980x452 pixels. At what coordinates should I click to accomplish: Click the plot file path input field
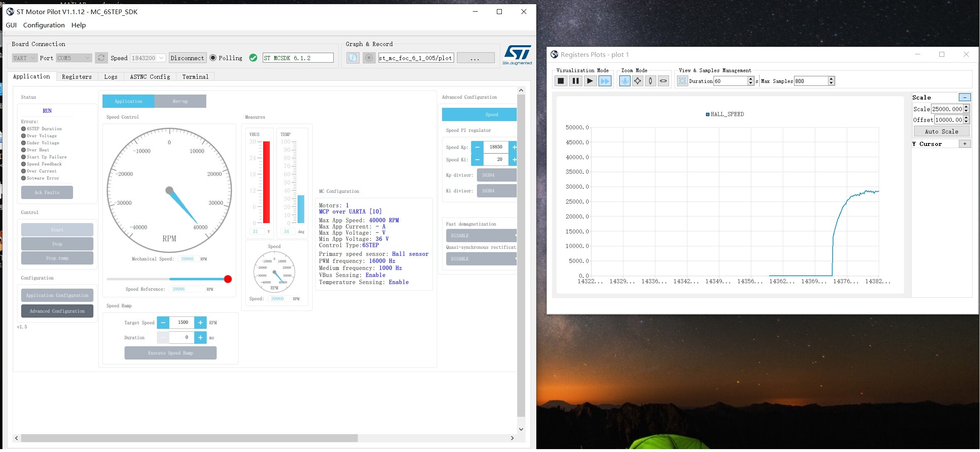416,58
